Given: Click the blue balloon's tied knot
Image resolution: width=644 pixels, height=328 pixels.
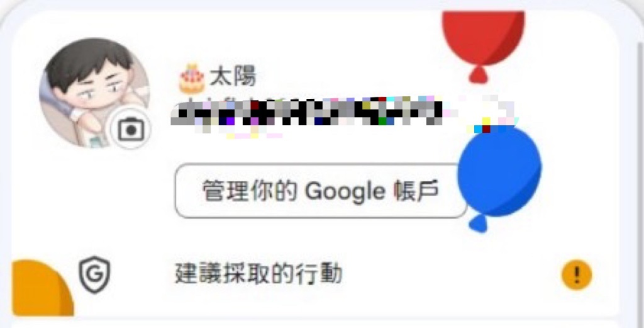Looking at the screenshot, I should [x=478, y=223].
